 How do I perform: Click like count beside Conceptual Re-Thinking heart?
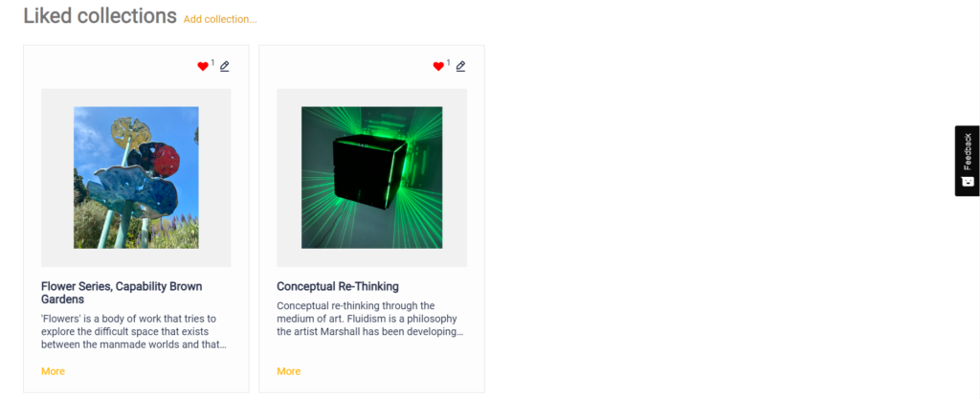[448, 62]
